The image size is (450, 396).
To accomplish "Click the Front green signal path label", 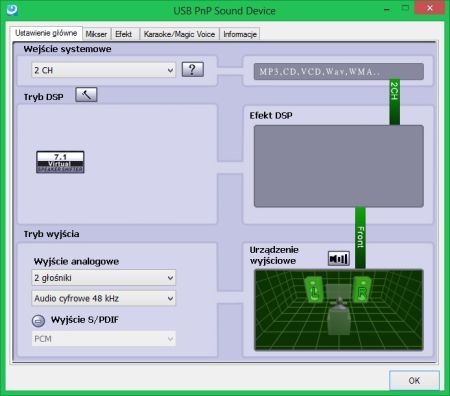I will pyautogui.click(x=360, y=237).
